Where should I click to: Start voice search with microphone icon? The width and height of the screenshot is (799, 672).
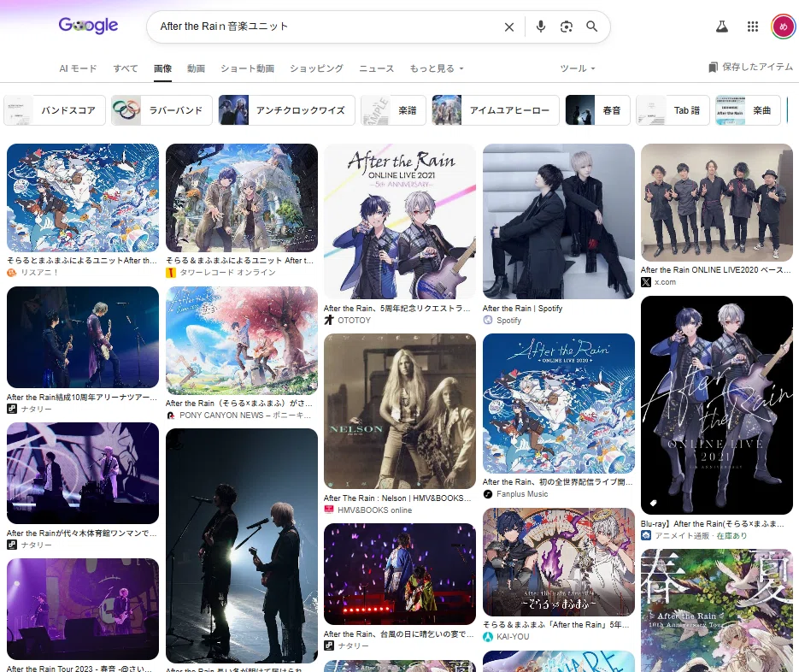[x=541, y=27]
